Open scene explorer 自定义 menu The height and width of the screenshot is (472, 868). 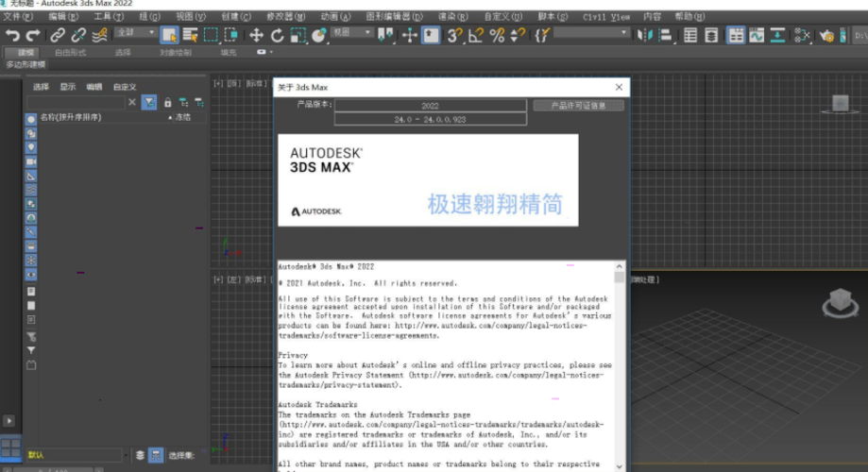click(x=125, y=87)
